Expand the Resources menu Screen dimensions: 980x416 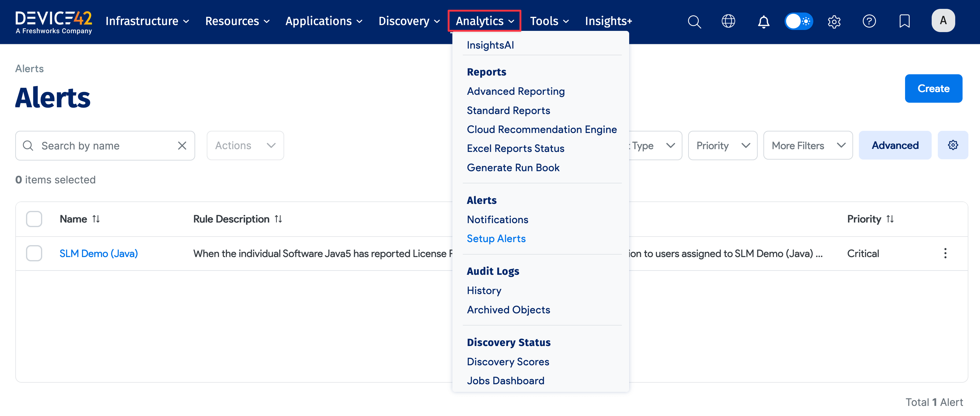tap(237, 21)
